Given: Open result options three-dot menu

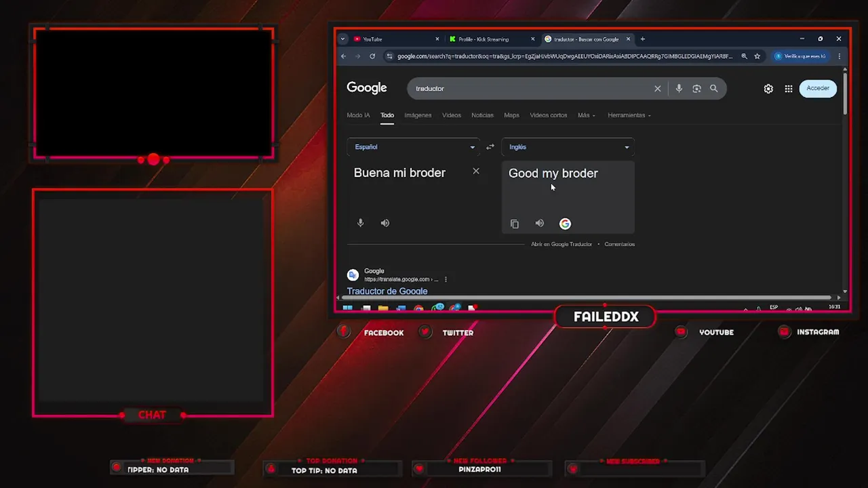Looking at the screenshot, I should point(446,279).
